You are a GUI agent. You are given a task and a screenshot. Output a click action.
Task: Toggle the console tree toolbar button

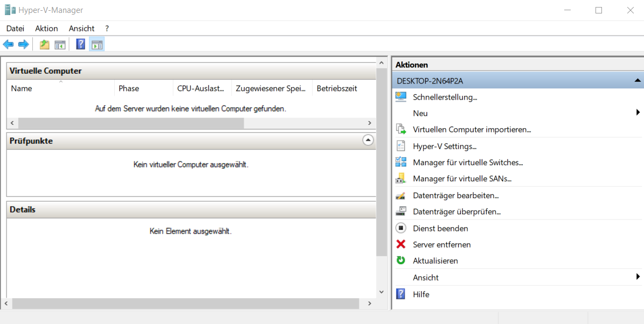(60, 45)
